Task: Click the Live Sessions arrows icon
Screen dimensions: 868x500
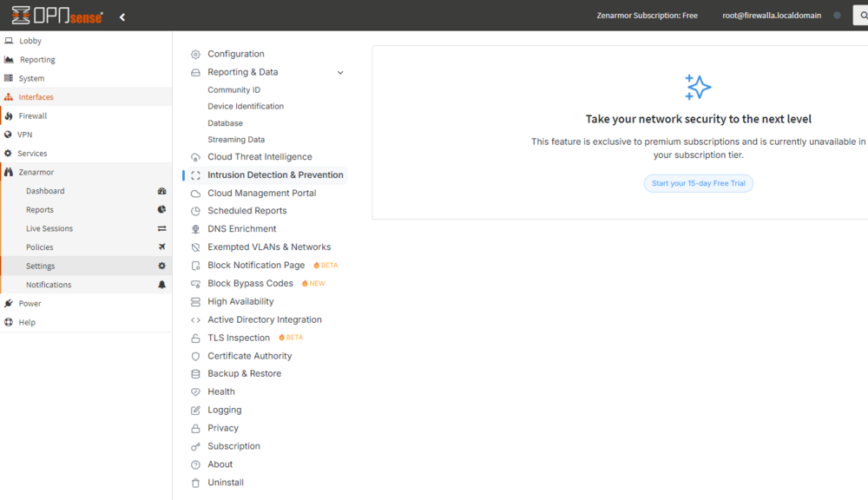Action: 161,228
